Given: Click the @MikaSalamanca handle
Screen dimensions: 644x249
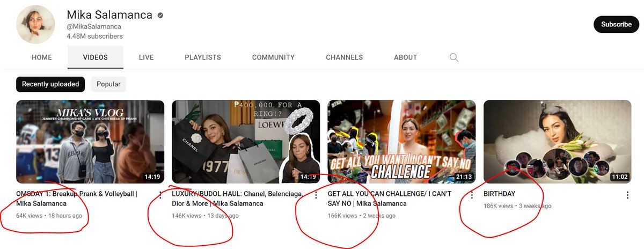Looking at the screenshot, I should 94,26.
